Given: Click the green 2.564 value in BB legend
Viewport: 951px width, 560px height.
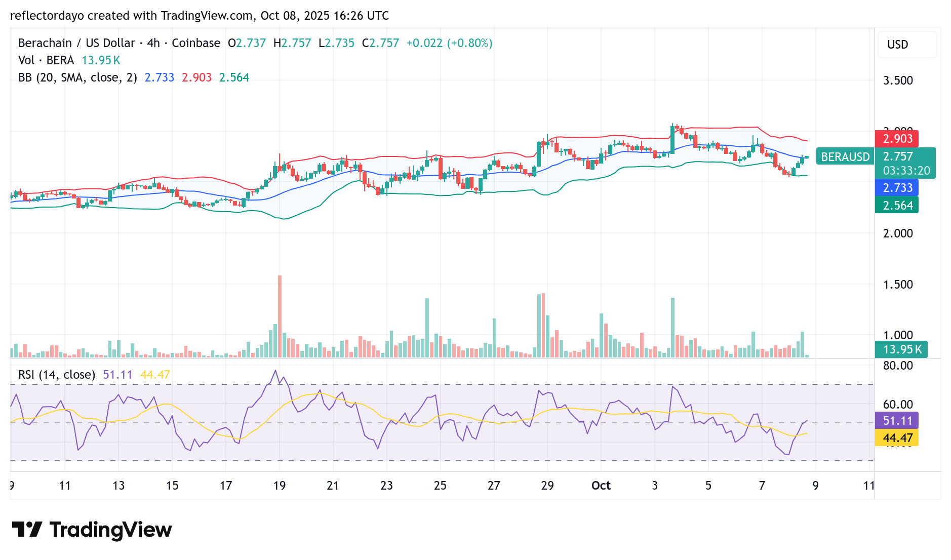Looking at the screenshot, I should click(234, 77).
